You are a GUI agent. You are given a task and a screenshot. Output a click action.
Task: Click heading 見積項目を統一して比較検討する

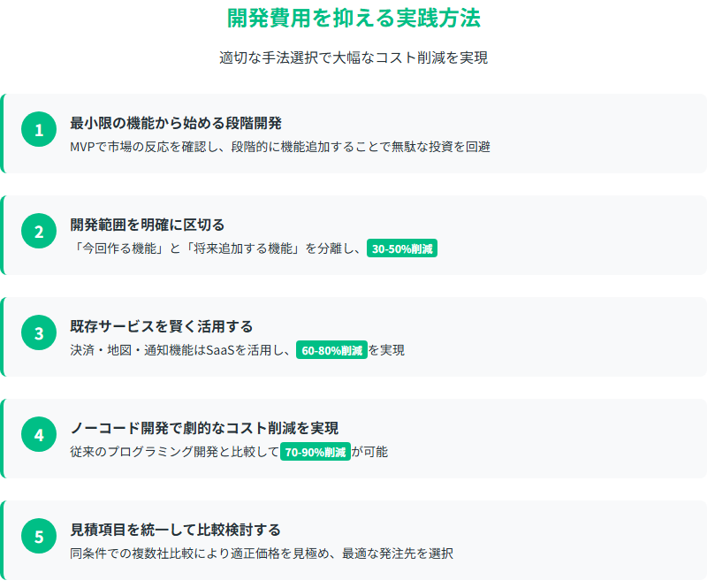coord(176,530)
